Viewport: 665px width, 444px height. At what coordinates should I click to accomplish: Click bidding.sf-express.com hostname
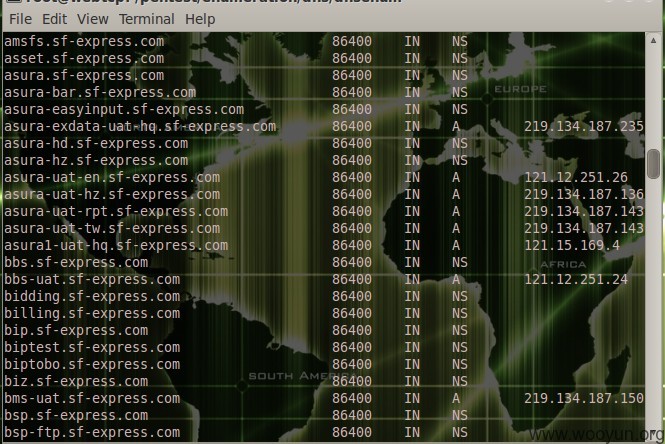92,296
